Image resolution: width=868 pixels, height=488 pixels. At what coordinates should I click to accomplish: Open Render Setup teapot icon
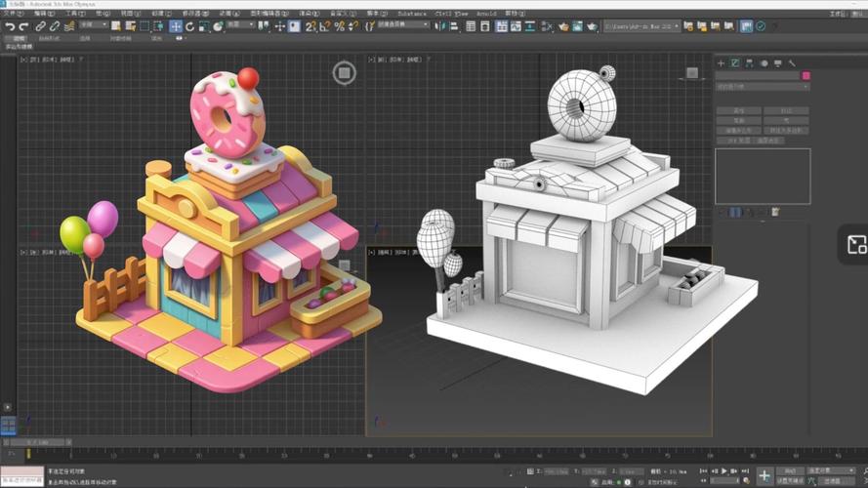click(x=563, y=26)
